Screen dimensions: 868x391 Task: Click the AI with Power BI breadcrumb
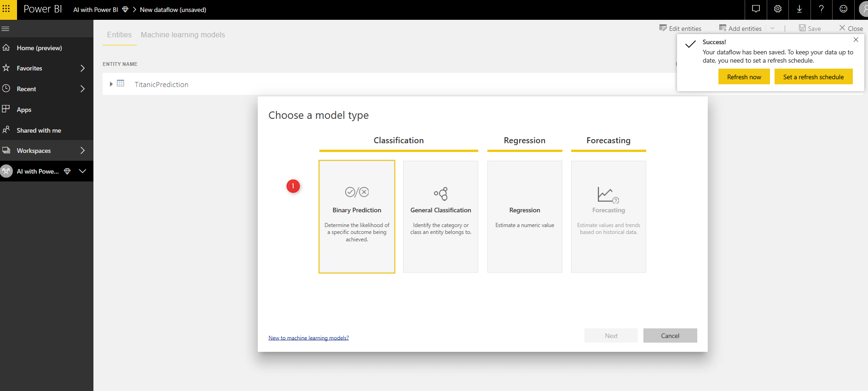pos(96,10)
